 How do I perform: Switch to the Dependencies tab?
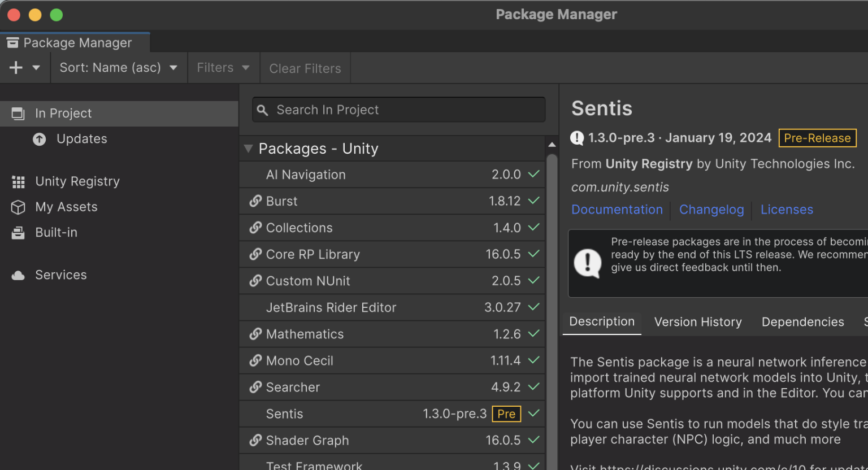coord(802,321)
